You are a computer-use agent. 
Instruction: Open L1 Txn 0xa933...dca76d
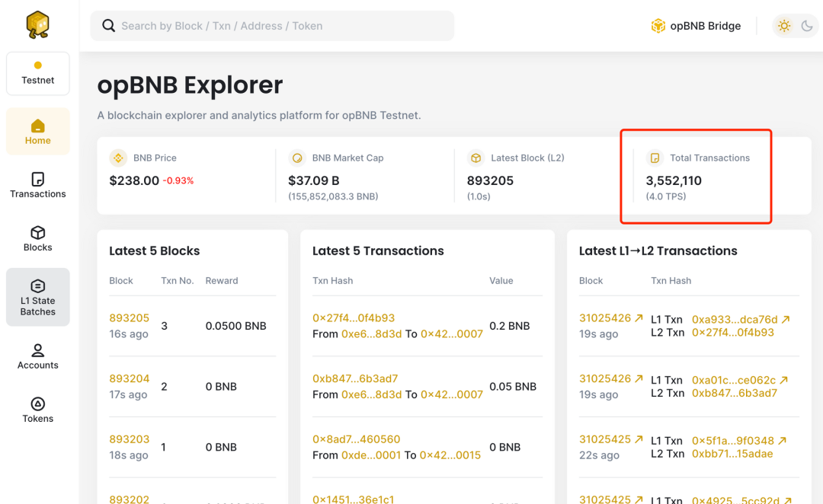coord(735,320)
